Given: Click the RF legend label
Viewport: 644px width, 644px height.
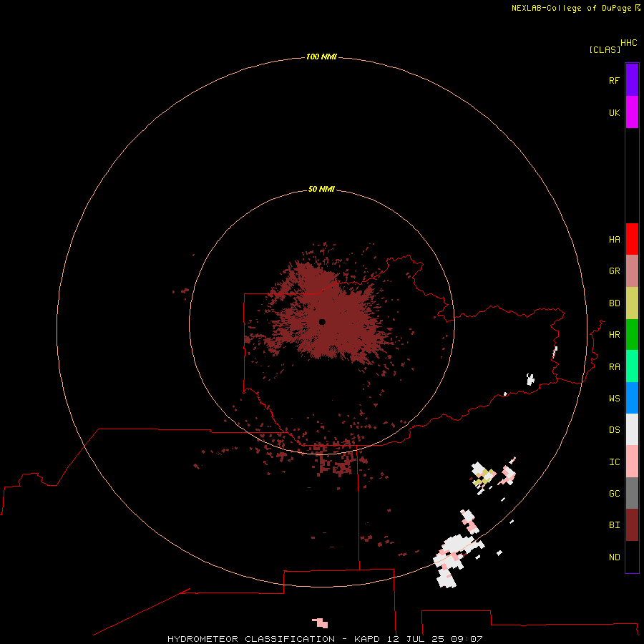Looking at the screenshot, I should (x=614, y=80).
